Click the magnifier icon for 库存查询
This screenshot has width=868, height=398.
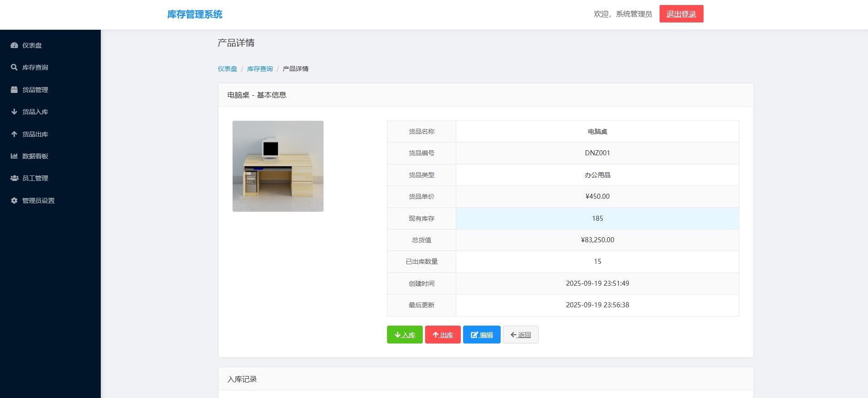point(14,67)
